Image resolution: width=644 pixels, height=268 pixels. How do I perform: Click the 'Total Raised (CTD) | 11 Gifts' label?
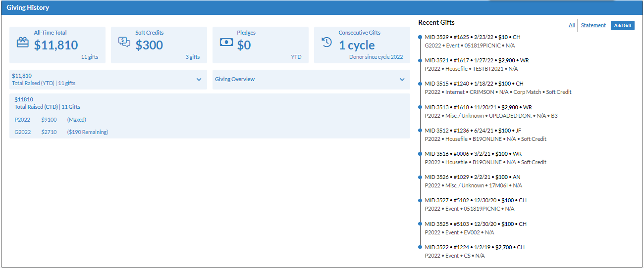coord(47,107)
